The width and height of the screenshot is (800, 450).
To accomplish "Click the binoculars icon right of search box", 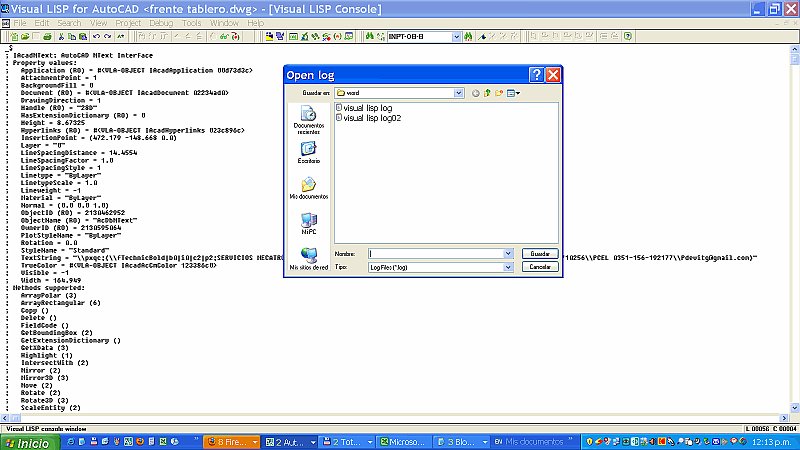I will coord(468,36).
